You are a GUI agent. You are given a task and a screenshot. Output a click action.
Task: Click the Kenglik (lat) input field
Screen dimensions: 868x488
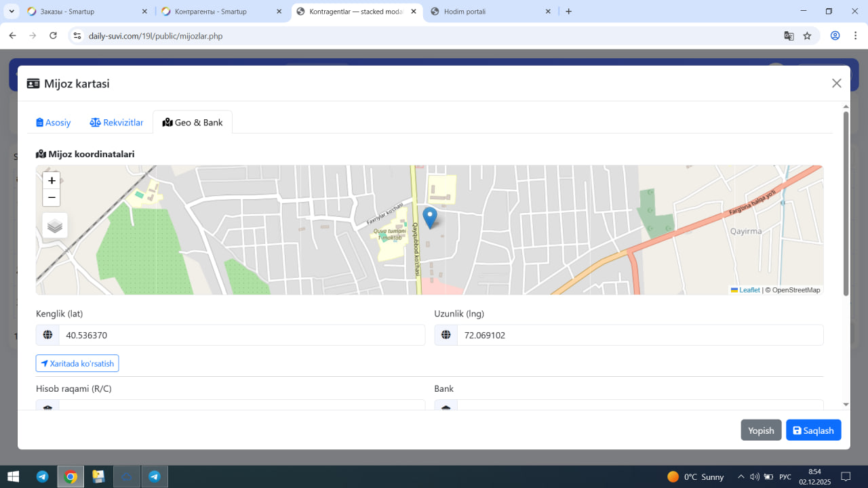[241, 335]
